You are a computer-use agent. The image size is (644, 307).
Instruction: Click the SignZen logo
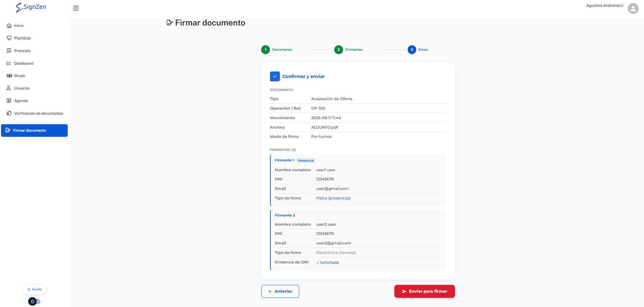coord(31,7)
